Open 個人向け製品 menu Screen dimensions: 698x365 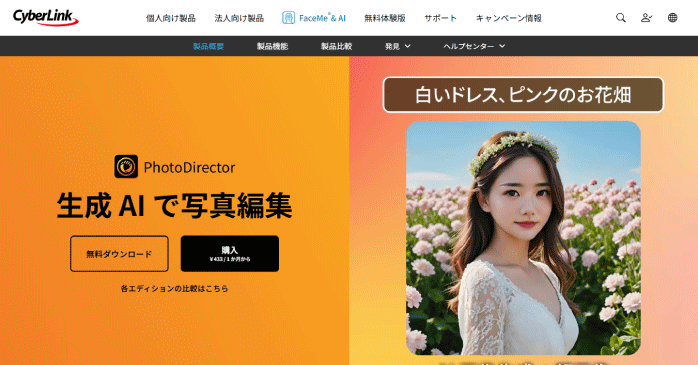171,18
